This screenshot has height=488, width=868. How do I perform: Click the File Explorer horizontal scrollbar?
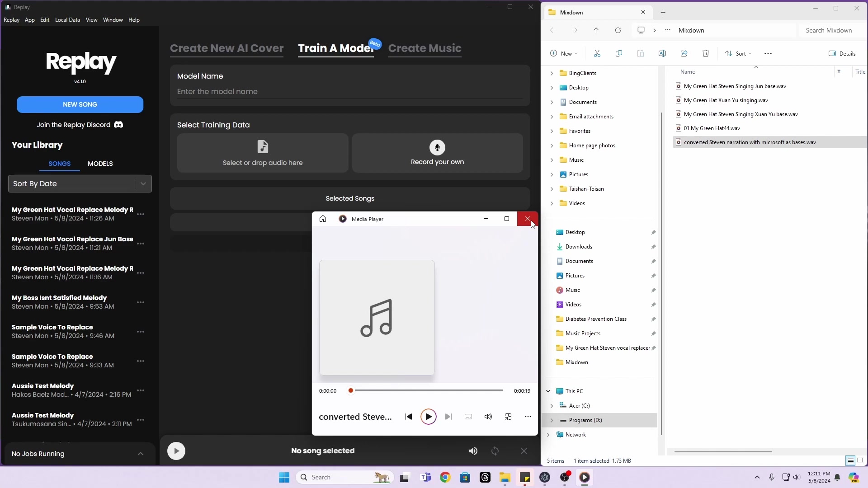click(x=723, y=451)
